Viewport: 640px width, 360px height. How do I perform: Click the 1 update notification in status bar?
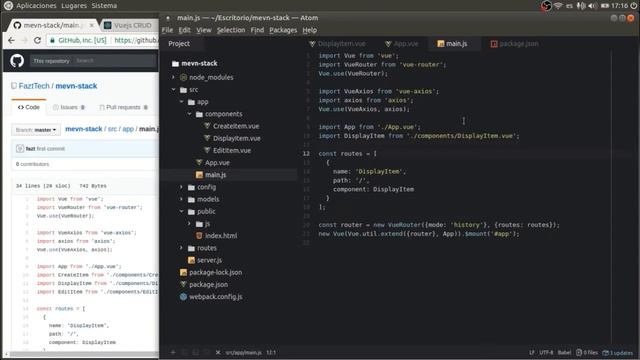click(x=618, y=352)
